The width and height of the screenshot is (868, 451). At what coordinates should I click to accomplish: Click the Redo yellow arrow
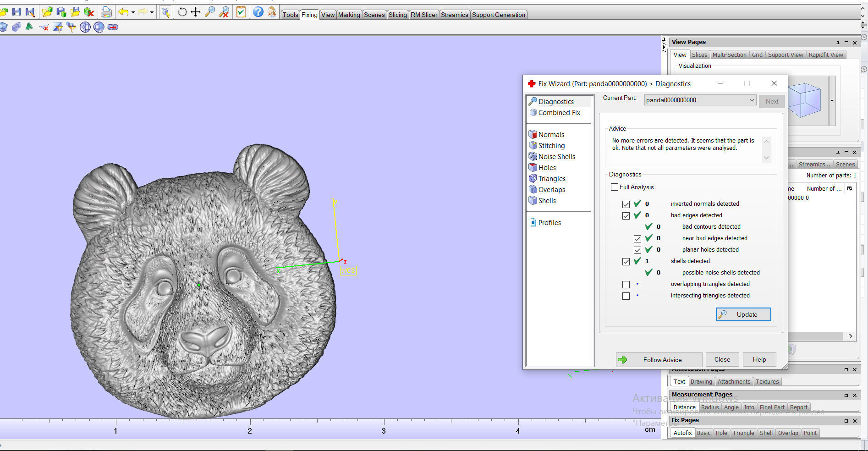coord(143,12)
